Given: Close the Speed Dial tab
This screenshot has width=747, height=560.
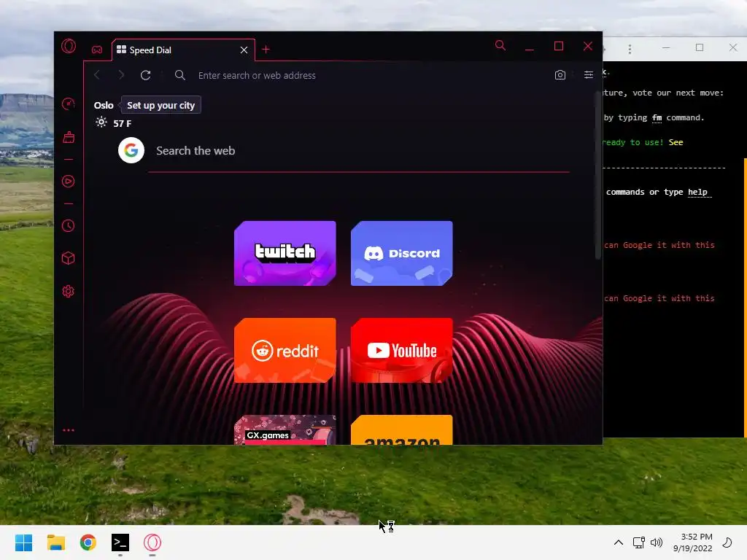Looking at the screenshot, I should 244,50.
